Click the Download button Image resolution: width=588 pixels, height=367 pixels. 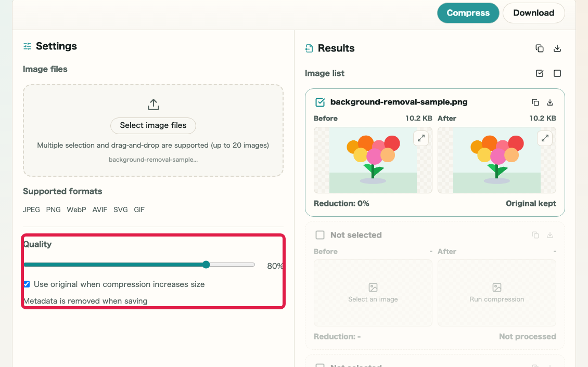tap(534, 12)
